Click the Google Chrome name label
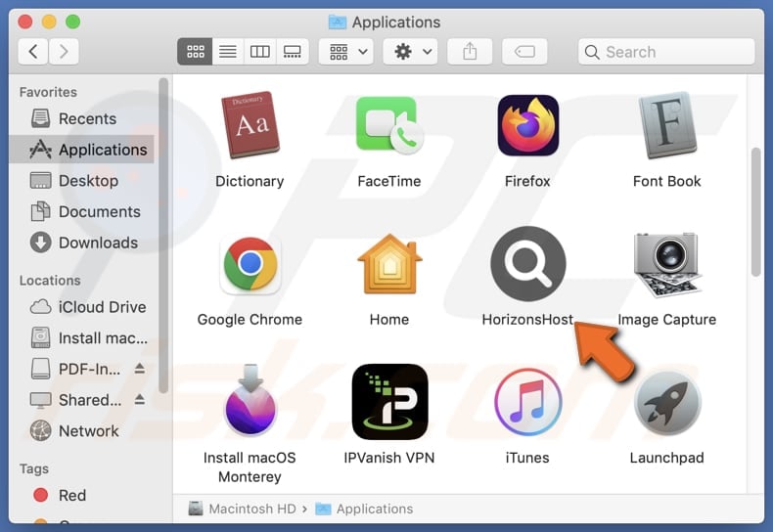The image size is (773, 532). pyautogui.click(x=250, y=320)
